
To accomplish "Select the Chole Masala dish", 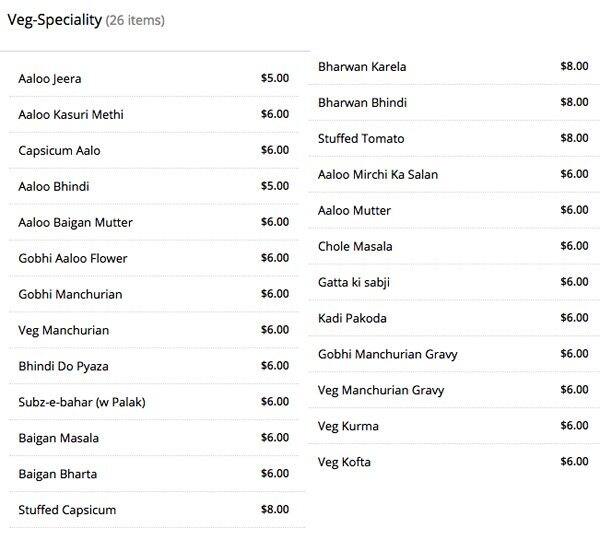I will tap(454, 246).
